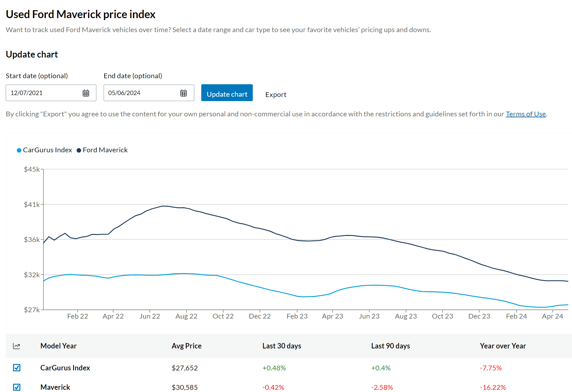Click the Ford Maverick legend dot
This screenshot has width=572, height=392.
pyautogui.click(x=79, y=150)
